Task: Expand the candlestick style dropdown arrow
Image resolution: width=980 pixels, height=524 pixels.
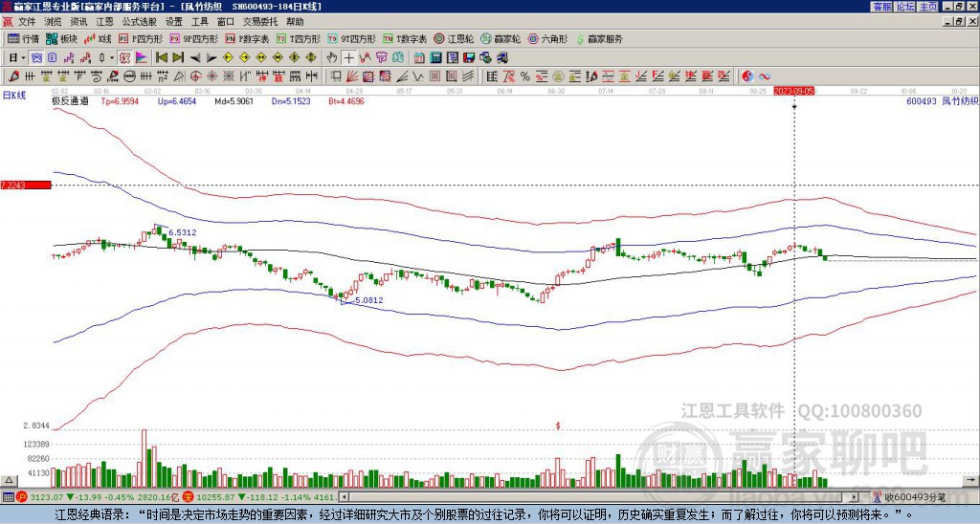Action: pos(111,58)
